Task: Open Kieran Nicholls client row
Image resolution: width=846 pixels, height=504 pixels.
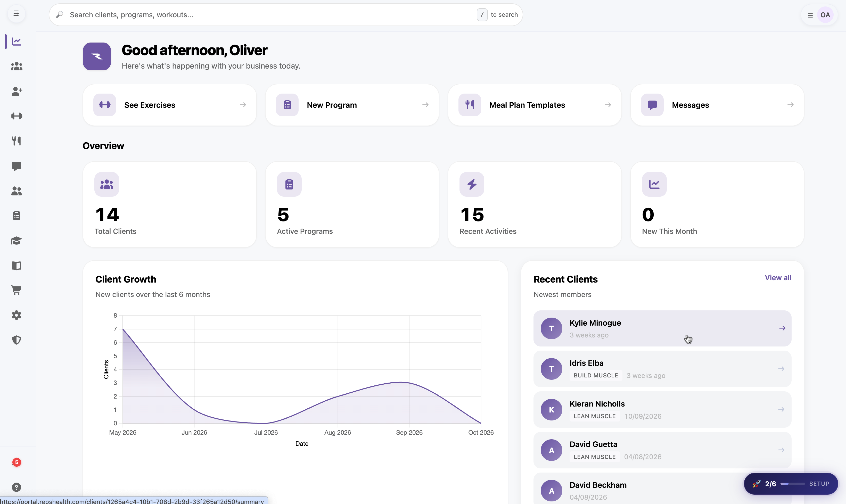Action: click(662, 410)
